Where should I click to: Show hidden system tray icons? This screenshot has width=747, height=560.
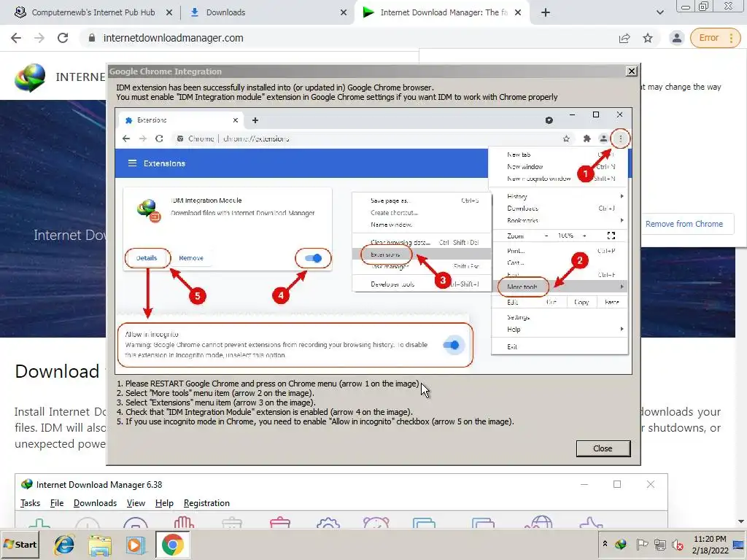point(605,544)
